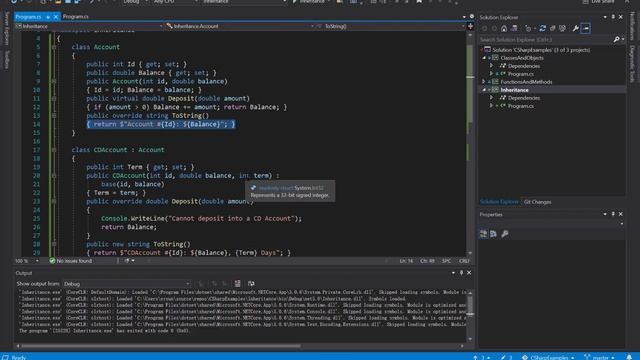
Task: Click the CSharpExamples repository in status bar
Action: [x=548, y=357]
